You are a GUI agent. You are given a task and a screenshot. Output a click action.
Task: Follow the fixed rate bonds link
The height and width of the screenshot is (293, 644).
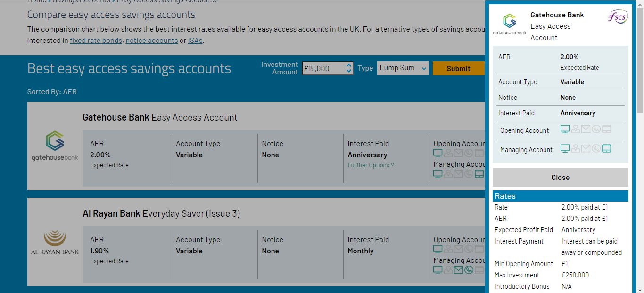pyautogui.click(x=96, y=40)
